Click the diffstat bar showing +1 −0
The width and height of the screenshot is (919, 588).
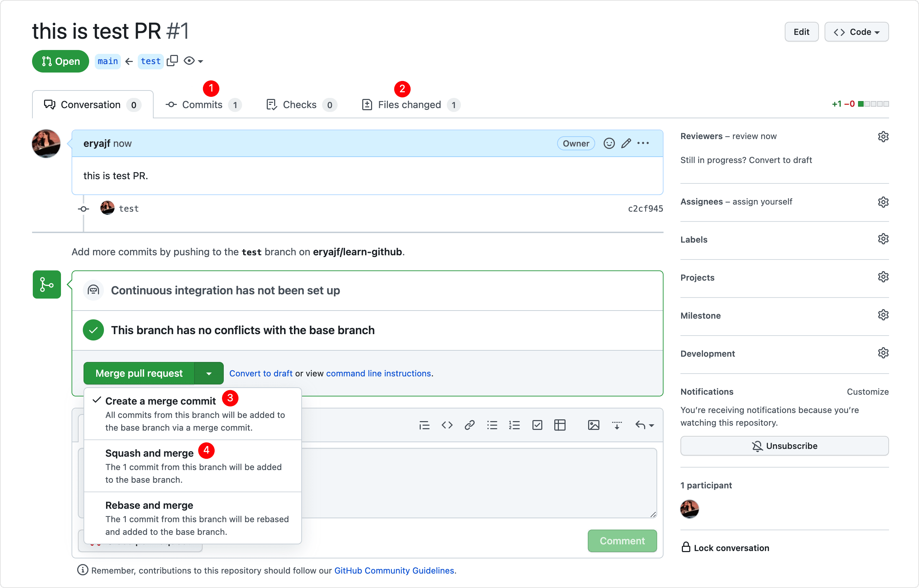[x=873, y=104]
